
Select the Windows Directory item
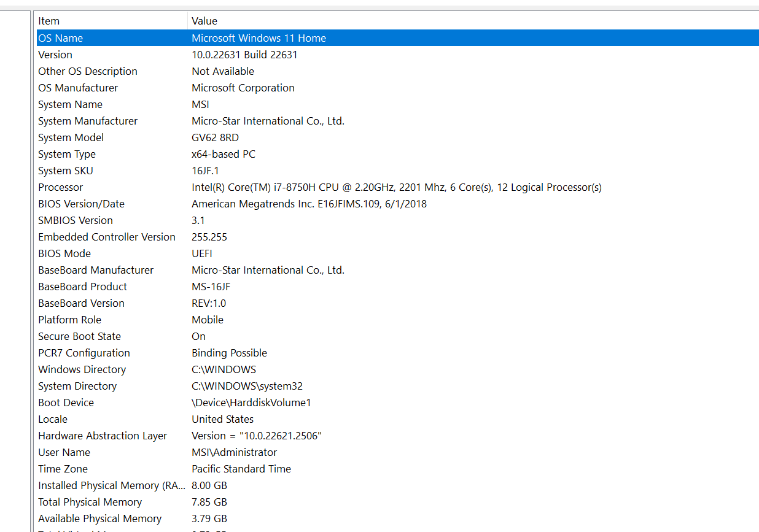click(82, 369)
